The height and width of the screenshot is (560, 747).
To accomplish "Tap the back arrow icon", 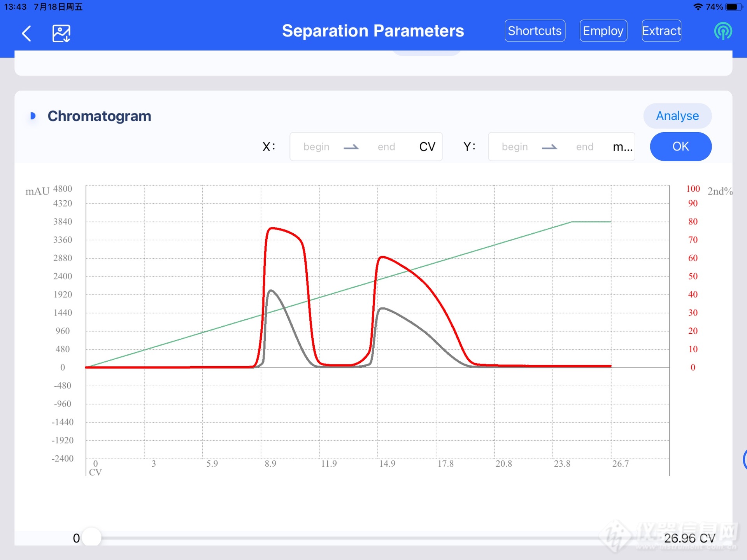I will (x=26, y=33).
